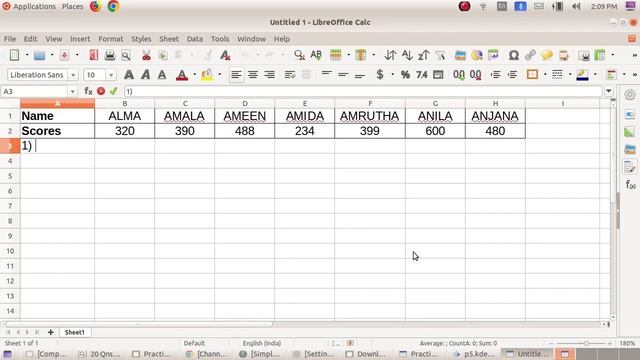Click the Print icon
Screen dimensions: 640x360
110,55
